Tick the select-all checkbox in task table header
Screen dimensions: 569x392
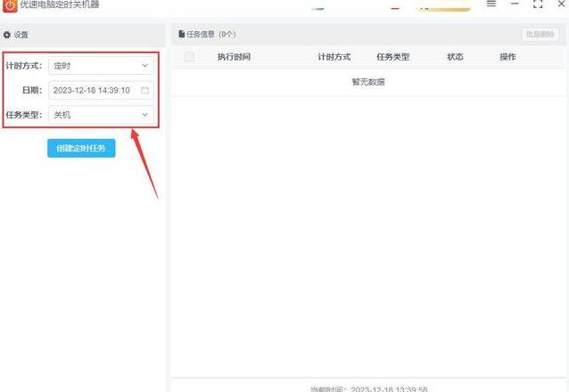[189, 57]
